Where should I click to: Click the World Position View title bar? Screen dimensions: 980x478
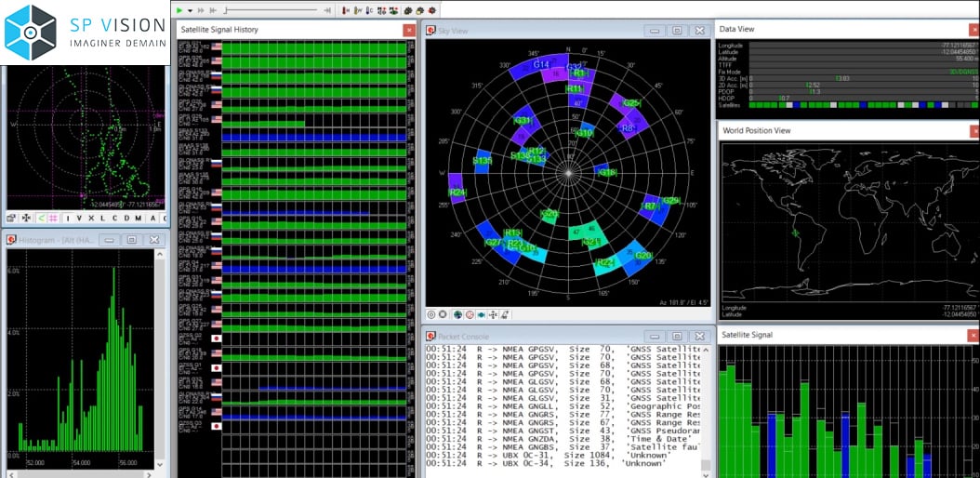tap(837, 130)
